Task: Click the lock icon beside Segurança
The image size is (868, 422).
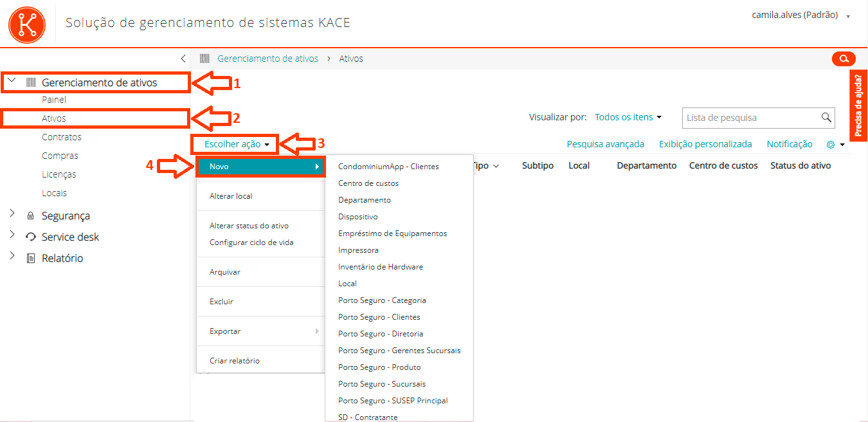Action: click(30, 216)
